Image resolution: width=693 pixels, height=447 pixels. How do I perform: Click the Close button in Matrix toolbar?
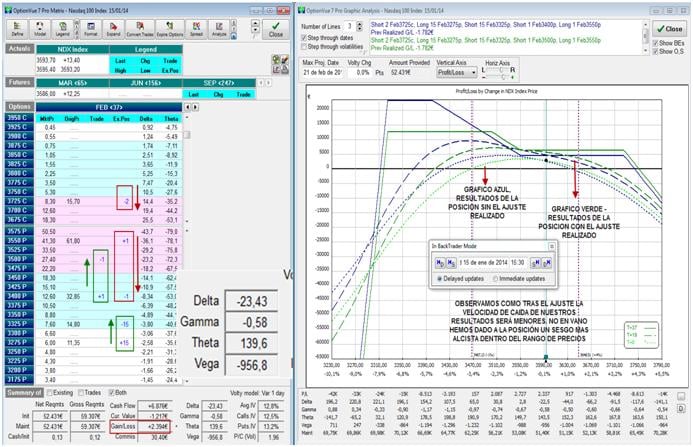click(275, 28)
